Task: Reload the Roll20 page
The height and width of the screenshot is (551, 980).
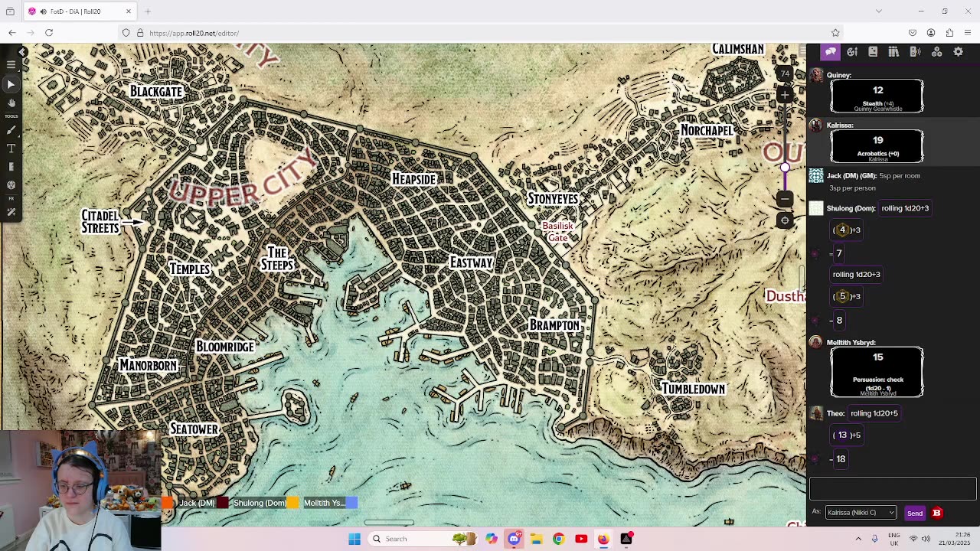Action: pos(49,33)
